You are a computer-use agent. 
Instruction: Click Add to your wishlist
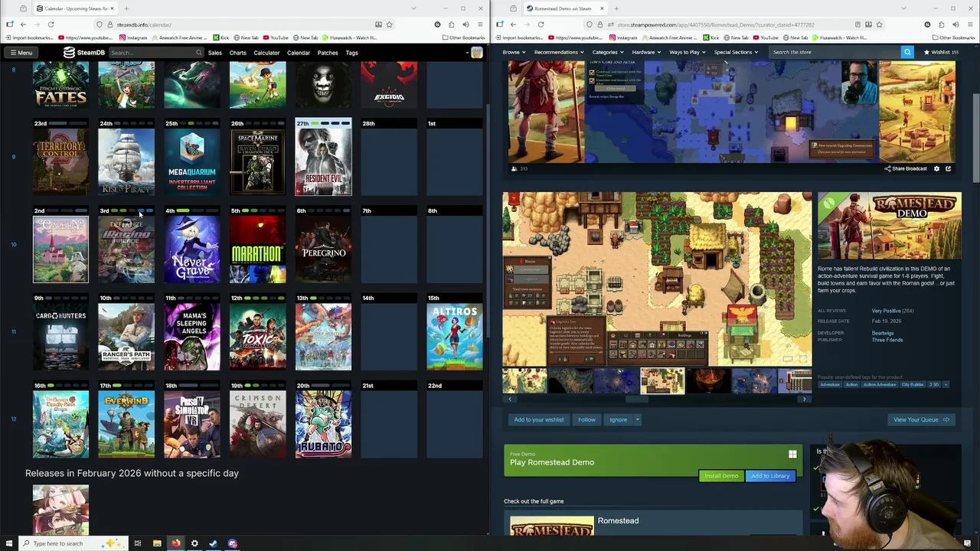pos(539,419)
